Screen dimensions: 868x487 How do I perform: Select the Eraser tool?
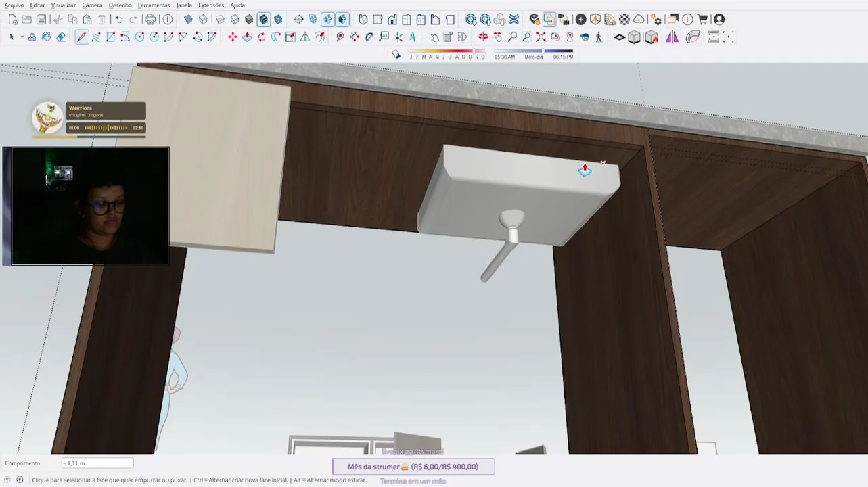pyautogui.click(x=61, y=37)
